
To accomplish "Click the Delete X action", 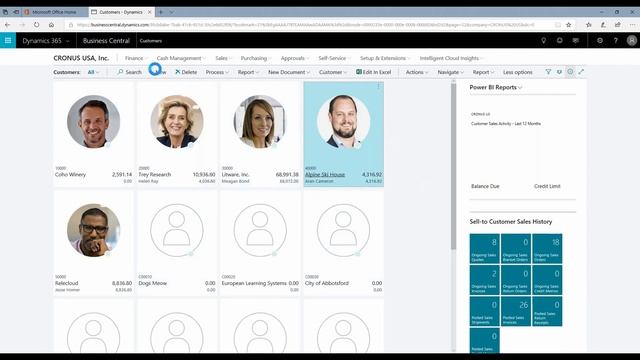I will (x=186, y=72).
